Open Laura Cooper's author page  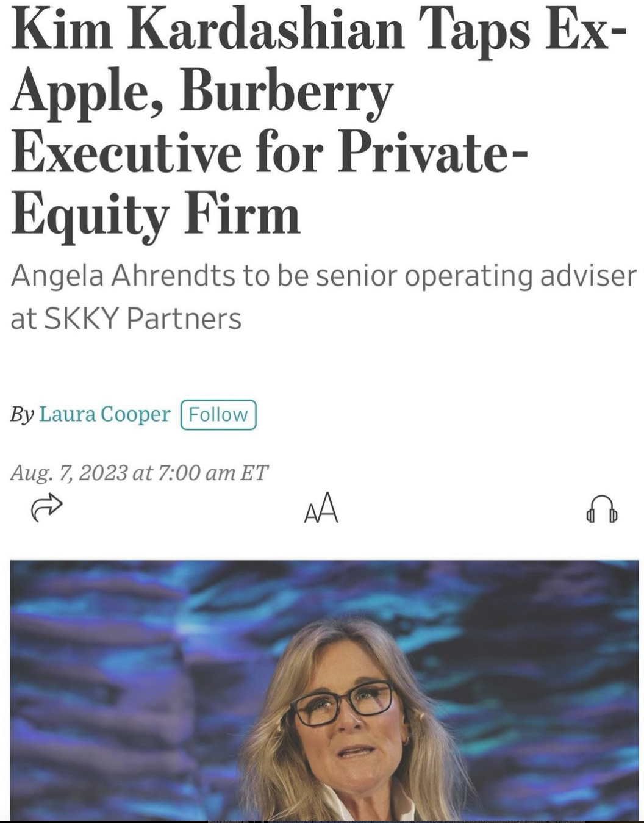pos(104,414)
